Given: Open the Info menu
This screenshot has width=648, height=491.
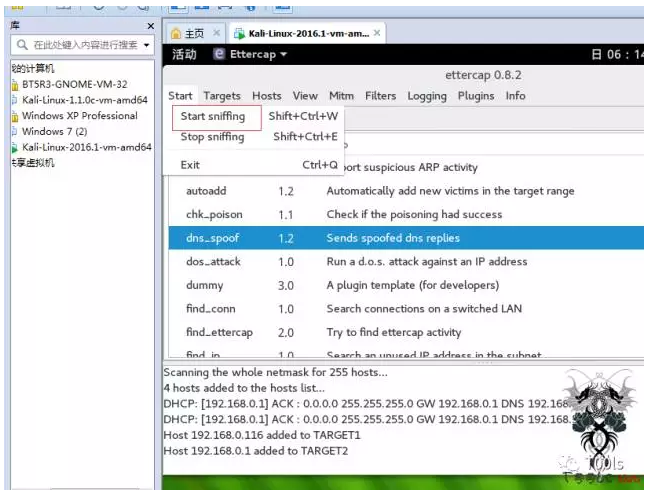Looking at the screenshot, I should pos(515,96).
